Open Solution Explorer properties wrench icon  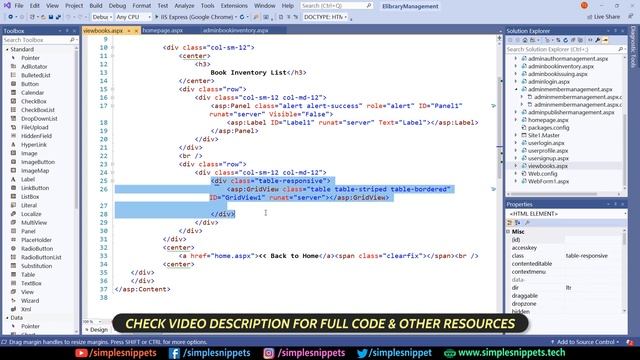(598, 40)
